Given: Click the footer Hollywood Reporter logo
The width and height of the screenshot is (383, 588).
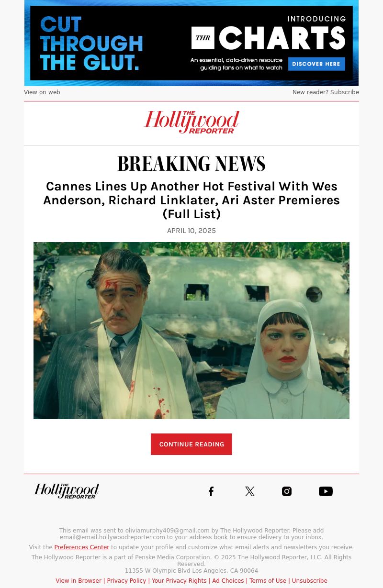Looking at the screenshot, I should pos(67,491).
